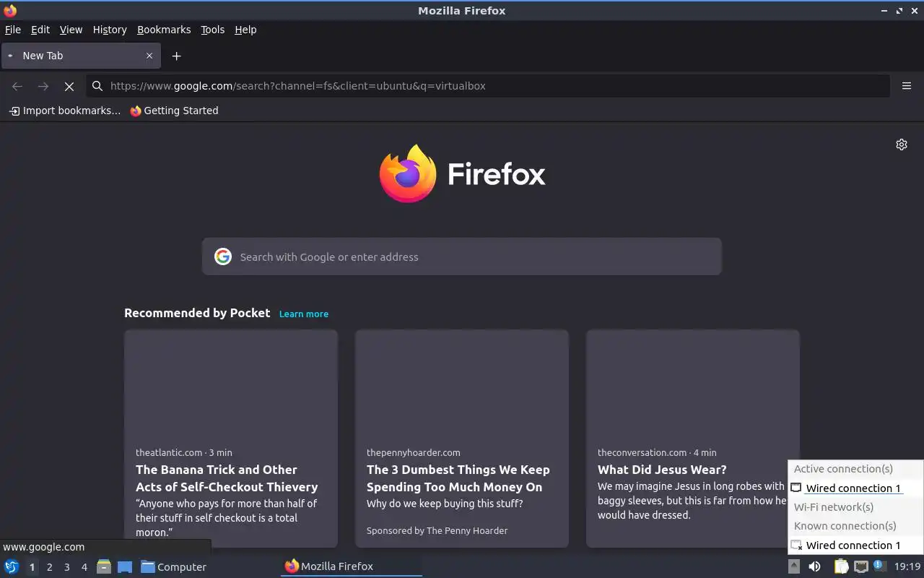The image size is (924, 578).
Task: Click show desktop taskbar icon
Action: click(125, 566)
